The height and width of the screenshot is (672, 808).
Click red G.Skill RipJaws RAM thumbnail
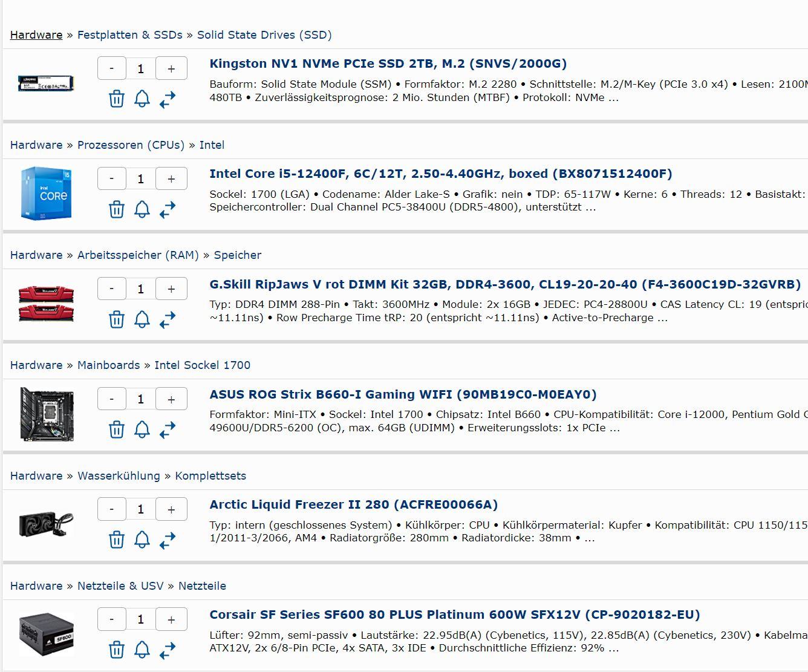tap(47, 303)
